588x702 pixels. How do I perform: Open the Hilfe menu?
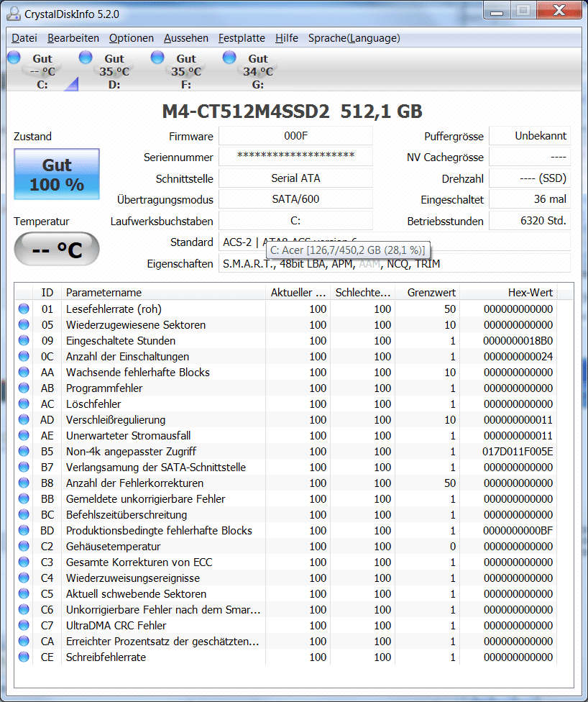(286, 38)
